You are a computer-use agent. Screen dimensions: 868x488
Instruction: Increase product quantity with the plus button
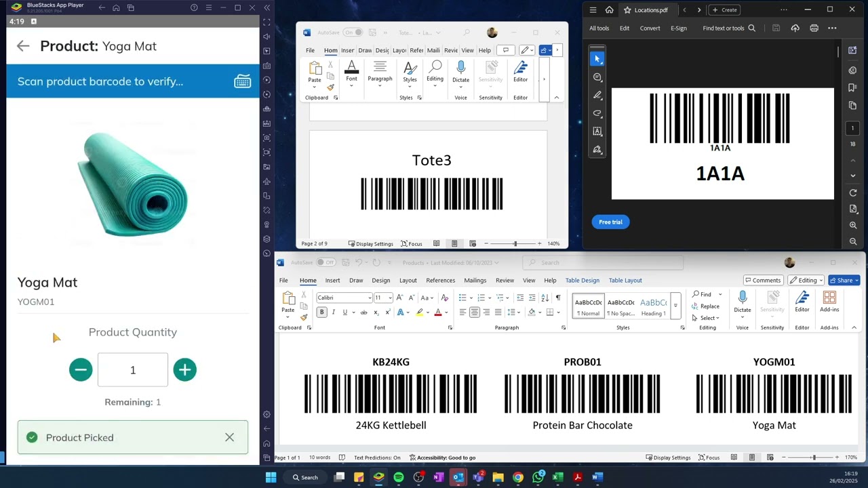click(x=184, y=369)
